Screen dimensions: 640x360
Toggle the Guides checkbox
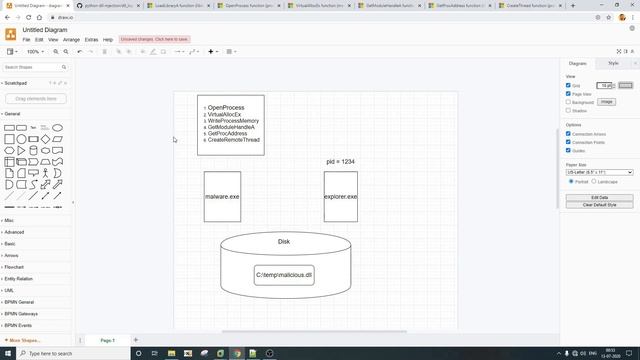[568, 150]
